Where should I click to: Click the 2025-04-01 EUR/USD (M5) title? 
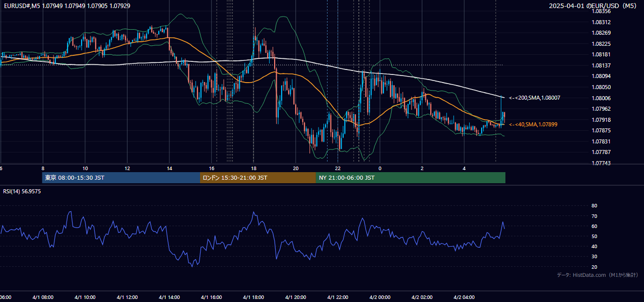594,6
